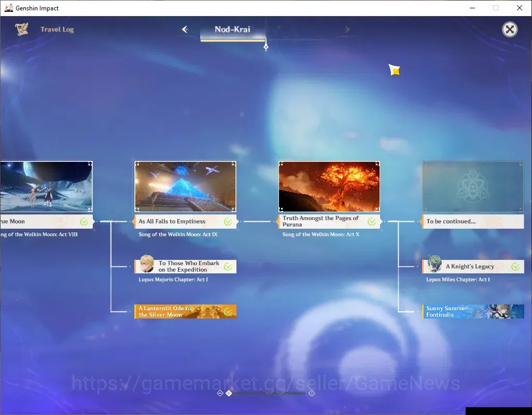Click the To be continued entry

coord(473,222)
